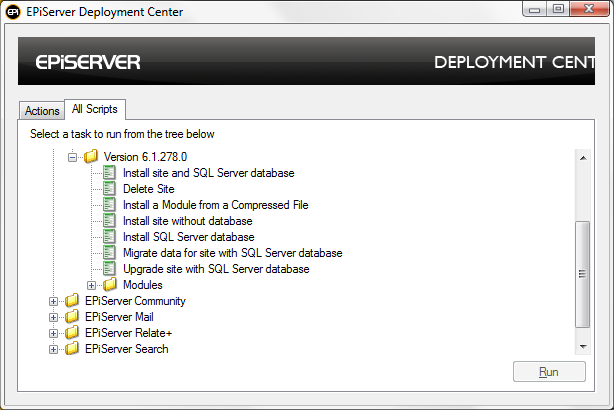
Task: Click the EPiServer Community folder icon
Action: [72, 301]
